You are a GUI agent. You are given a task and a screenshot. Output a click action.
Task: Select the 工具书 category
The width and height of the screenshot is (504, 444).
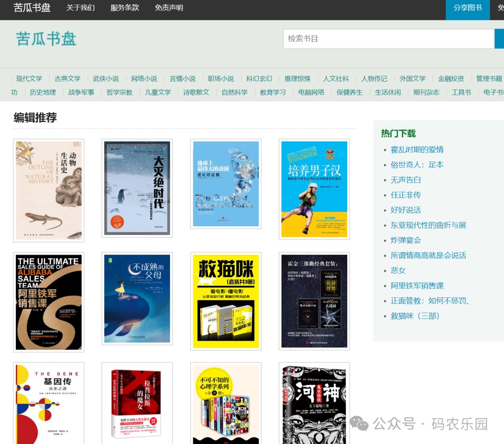(x=461, y=92)
